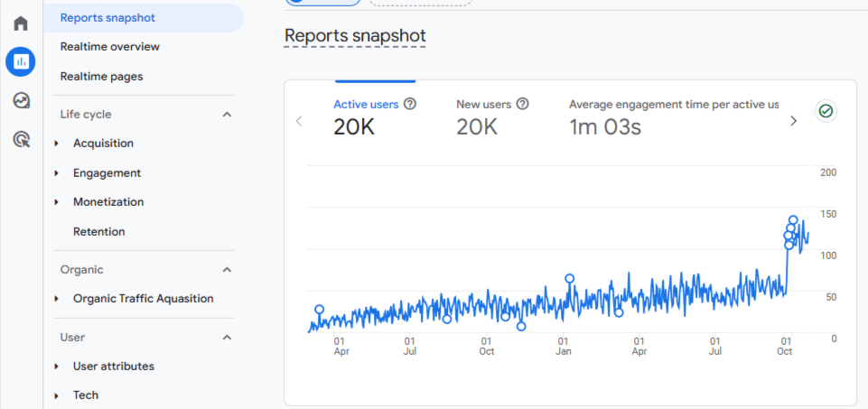Screen dimensions: 868x409
Task: Click the Reports bar chart icon
Action: (21, 62)
